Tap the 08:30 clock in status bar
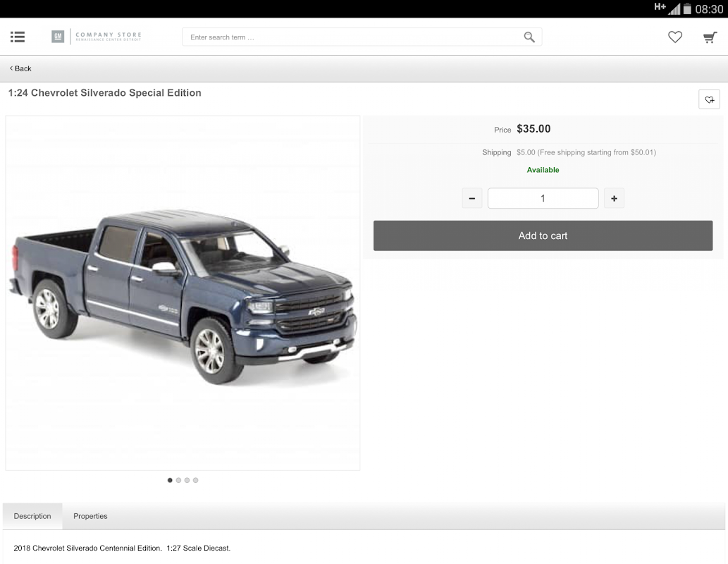Viewport: 728px width, 564px height. coord(709,9)
